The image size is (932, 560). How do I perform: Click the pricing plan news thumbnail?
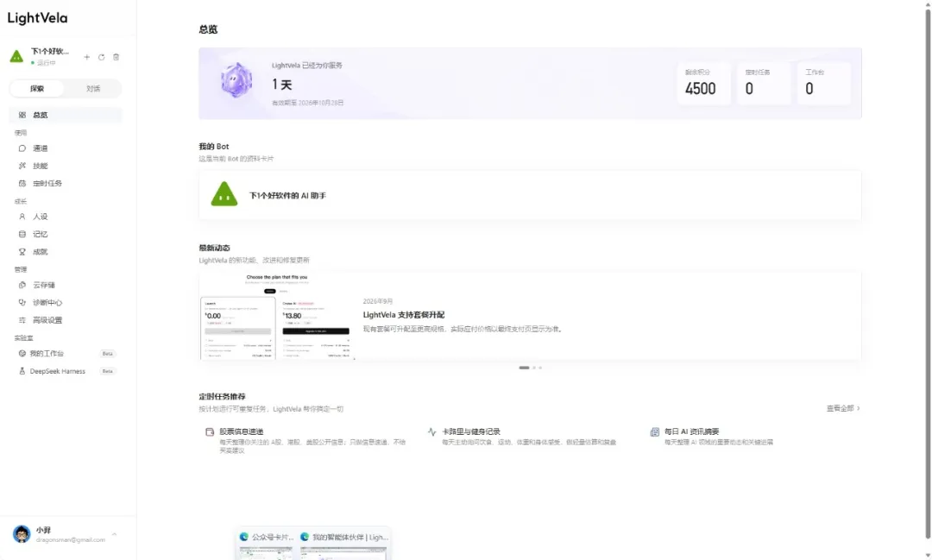(x=278, y=316)
